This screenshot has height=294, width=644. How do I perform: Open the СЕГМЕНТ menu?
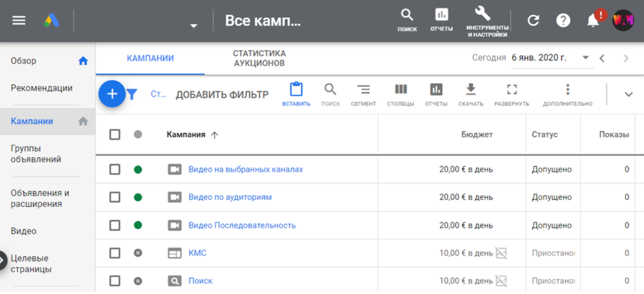click(x=363, y=94)
